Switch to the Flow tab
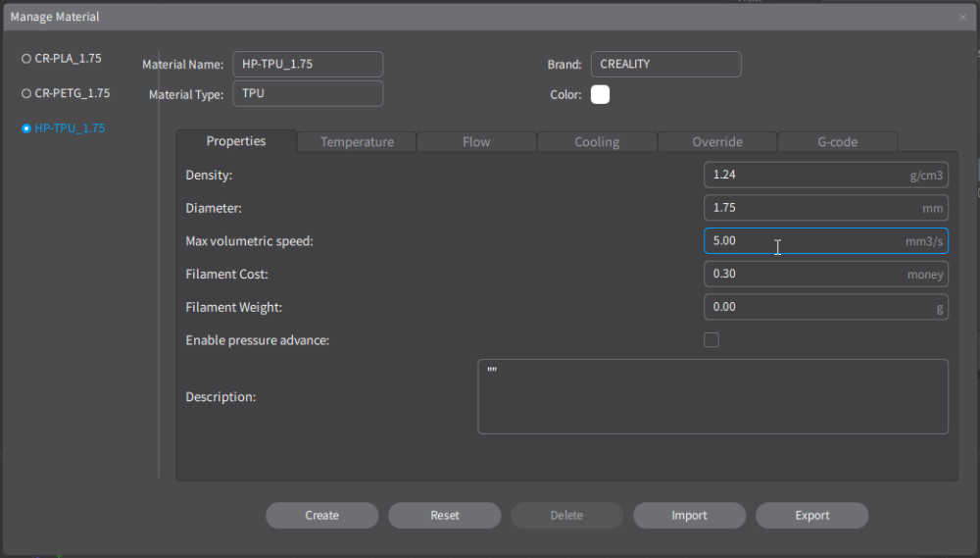This screenshot has width=980, height=558. (x=476, y=142)
